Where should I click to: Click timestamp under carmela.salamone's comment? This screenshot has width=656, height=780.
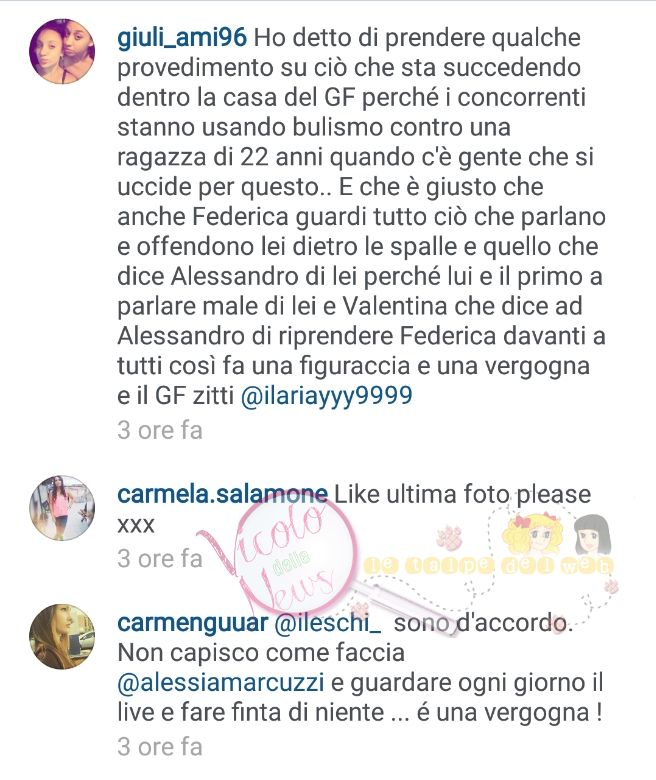point(160,559)
